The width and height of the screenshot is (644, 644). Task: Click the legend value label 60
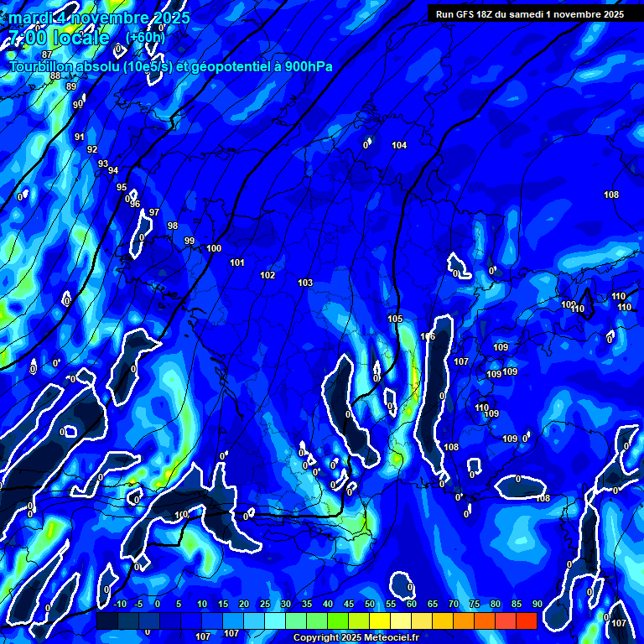[x=412, y=605]
